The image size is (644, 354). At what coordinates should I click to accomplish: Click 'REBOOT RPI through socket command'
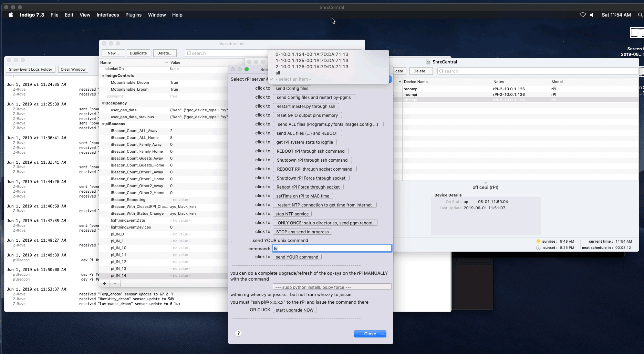(314, 169)
